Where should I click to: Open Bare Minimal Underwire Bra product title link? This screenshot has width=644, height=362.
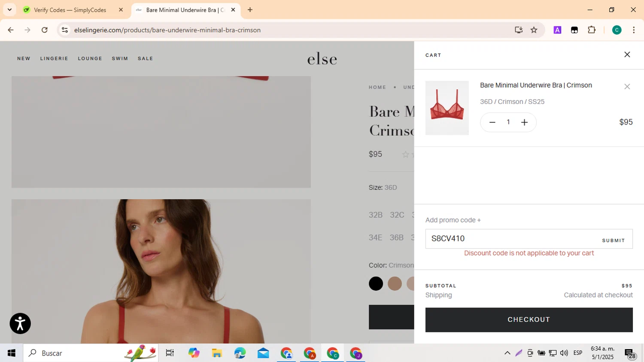click(536, 85)
